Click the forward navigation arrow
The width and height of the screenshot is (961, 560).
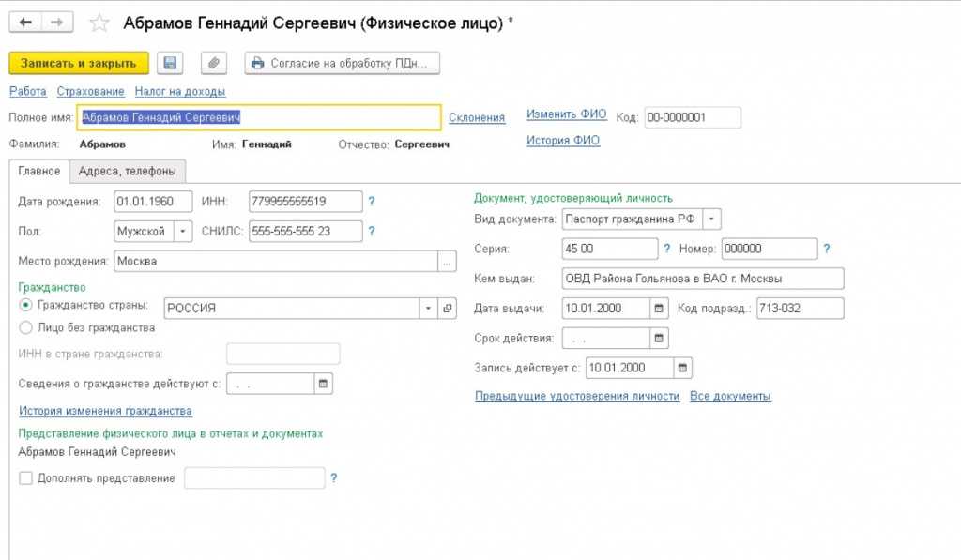pyautogui.click(x=56, y=22)
